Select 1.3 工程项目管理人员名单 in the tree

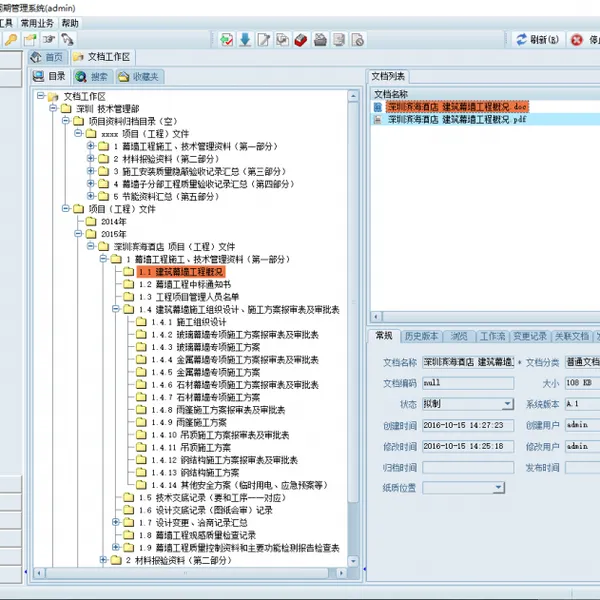tap(189, 297)
